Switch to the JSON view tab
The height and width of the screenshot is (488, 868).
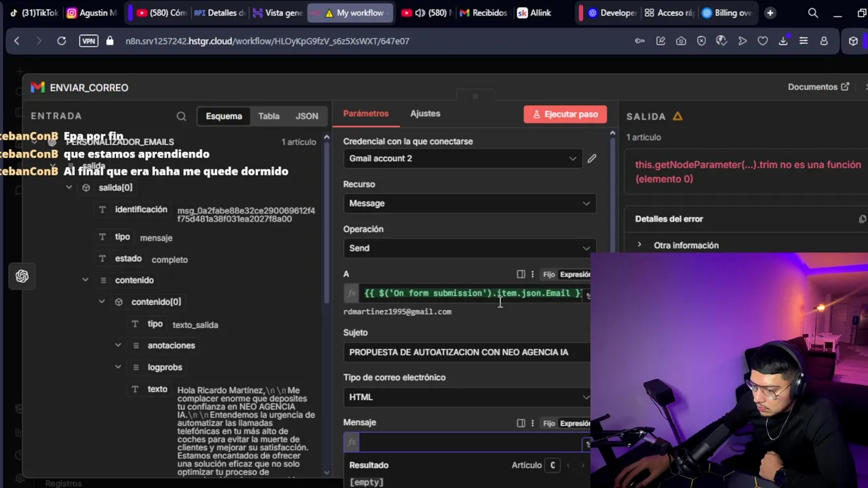pos(307,116)
